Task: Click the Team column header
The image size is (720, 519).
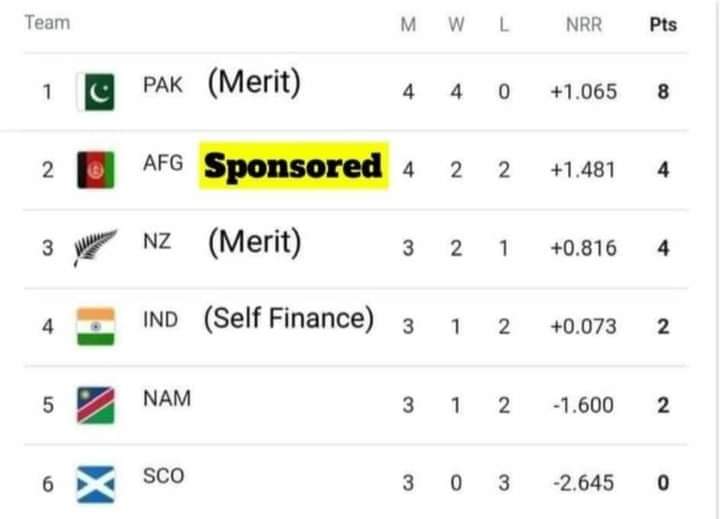Action: (47, 23)
